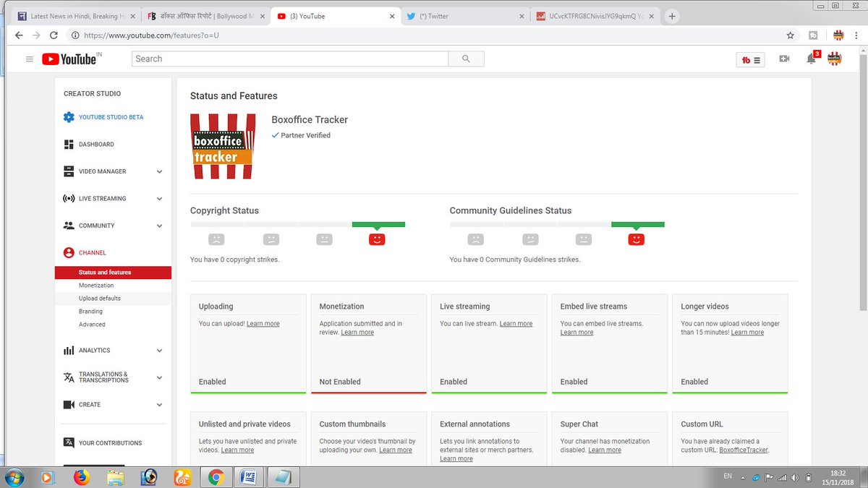This screenshot has height=488, width=868.
Task: Click the search magnifier button
Action: (x=466, y=59)
